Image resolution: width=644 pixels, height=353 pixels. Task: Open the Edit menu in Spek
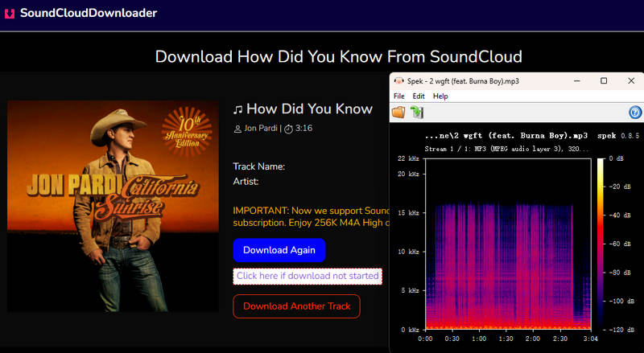point(419,96)
